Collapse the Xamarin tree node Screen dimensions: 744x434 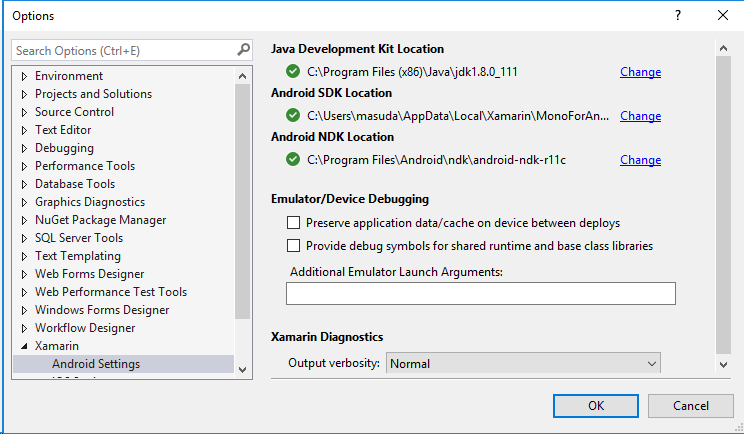24,346
